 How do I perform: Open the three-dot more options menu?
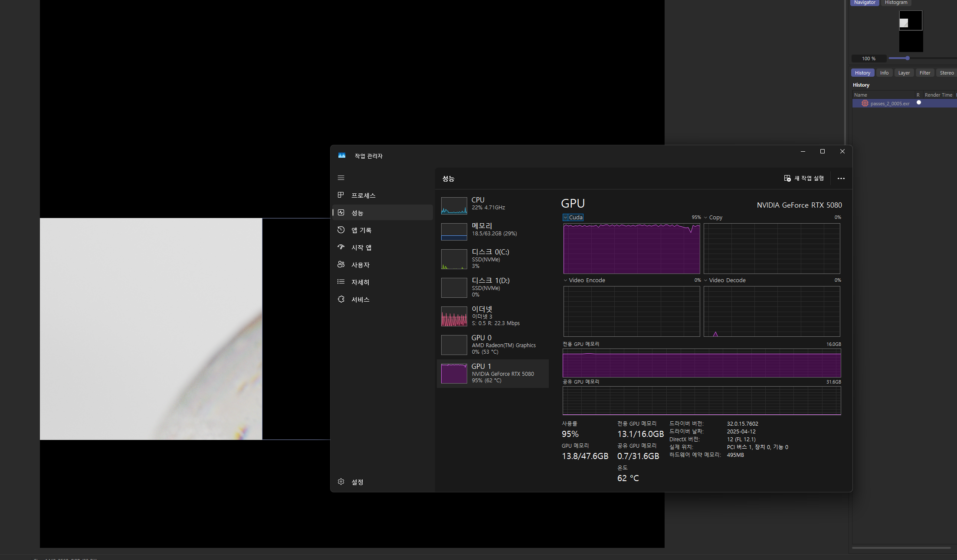(841, 179)
